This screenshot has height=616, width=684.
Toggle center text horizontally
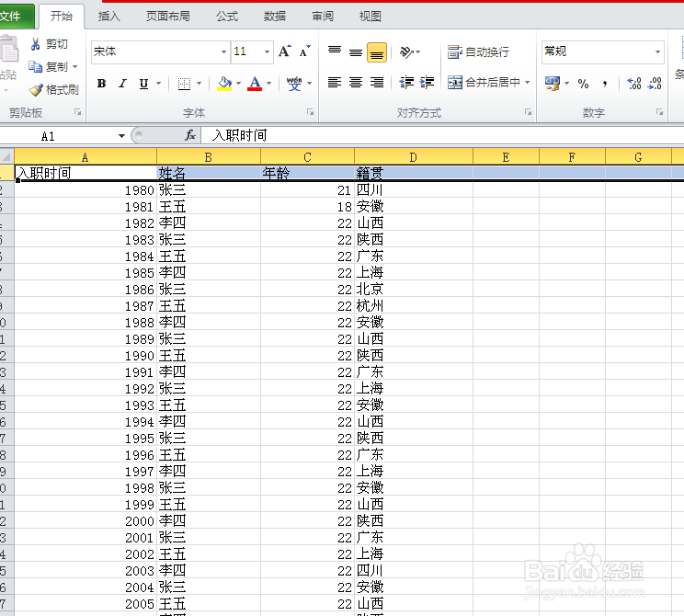click(x=356, y=83)
